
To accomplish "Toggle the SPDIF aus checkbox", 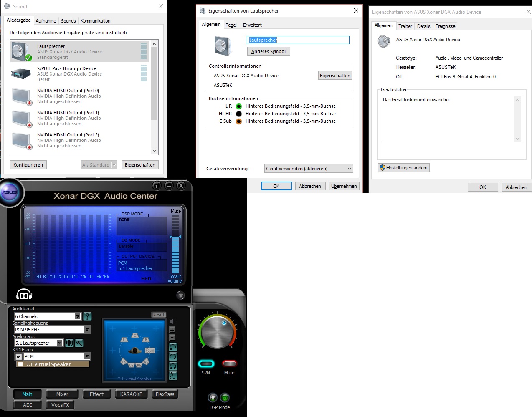I will (18, 356).
